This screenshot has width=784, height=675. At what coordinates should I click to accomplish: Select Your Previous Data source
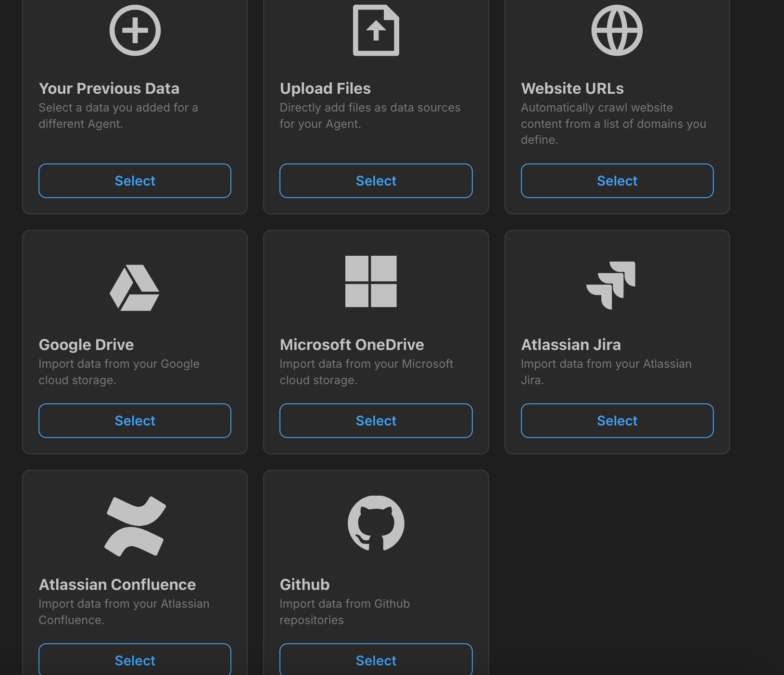coord(135,181)
